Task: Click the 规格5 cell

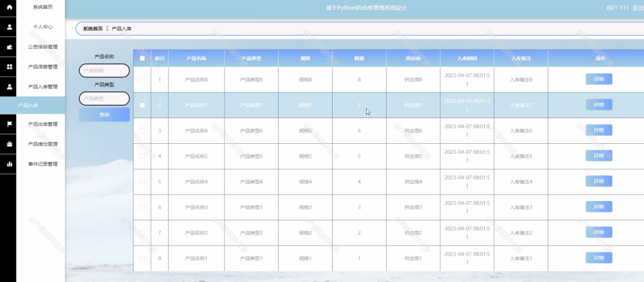Action: pos(305,156)
